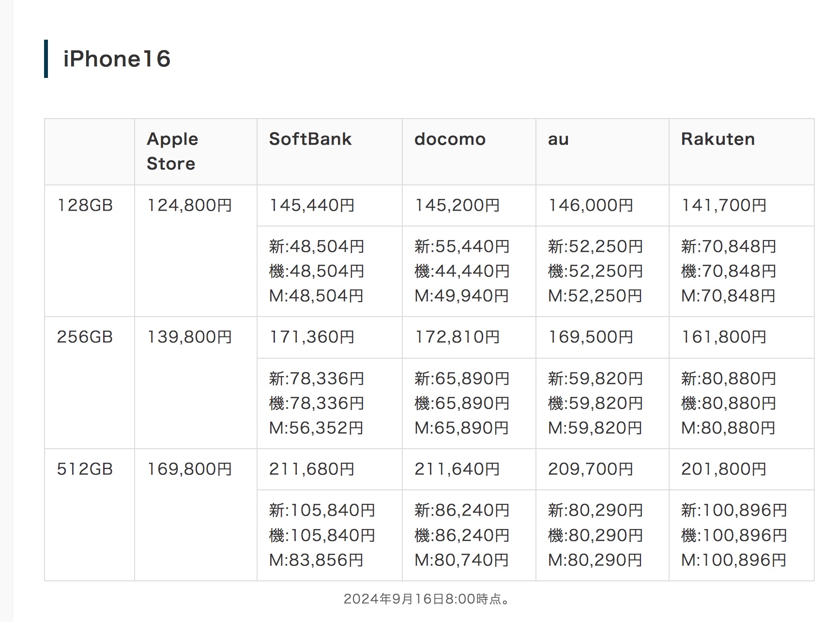Select the M:48,504円 SoftBank line
840x622 pixels.
pos(316,296)
